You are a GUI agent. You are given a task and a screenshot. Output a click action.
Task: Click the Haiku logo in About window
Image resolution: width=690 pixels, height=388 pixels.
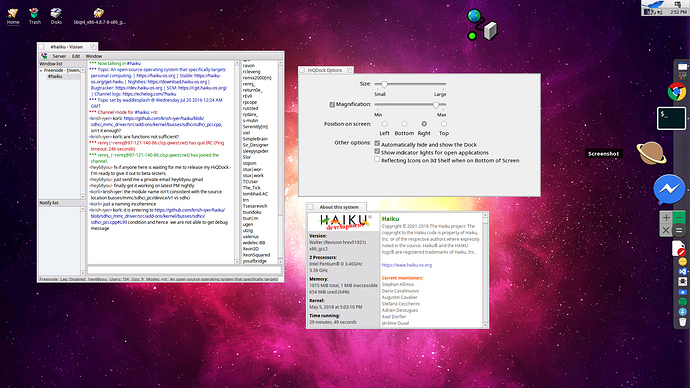point(345,222)
